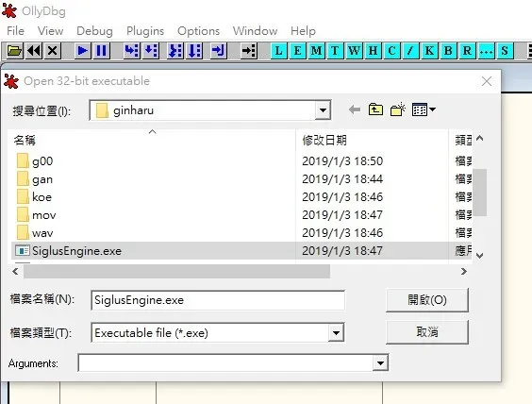Click the file list scroll up arrow
Image resolution: width=532 pixels, height=404 pixels.
pyautogui.click(x=480, y=138)
